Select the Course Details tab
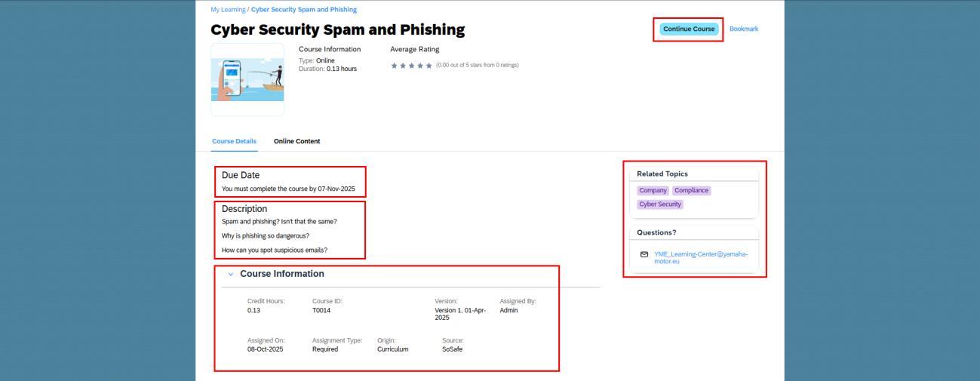This screenshot has width=980, height=381. point(234,141)
